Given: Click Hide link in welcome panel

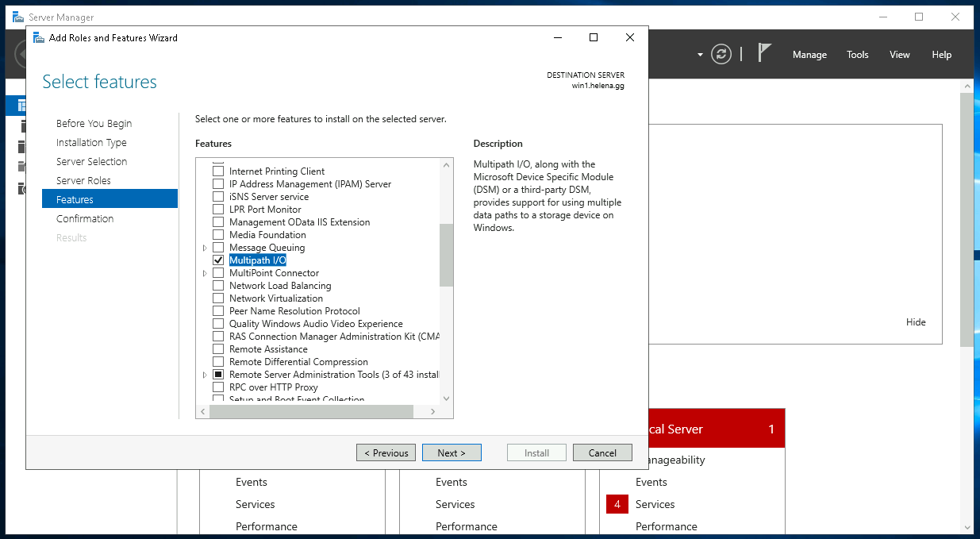Looking at the screenshot, I should click(916, 322).
